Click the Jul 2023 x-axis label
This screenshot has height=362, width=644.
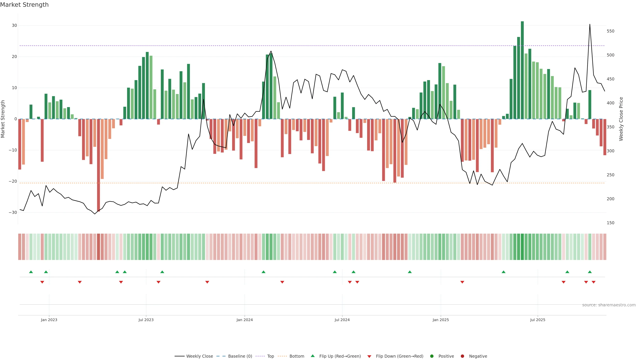click(x=146, y=320)
